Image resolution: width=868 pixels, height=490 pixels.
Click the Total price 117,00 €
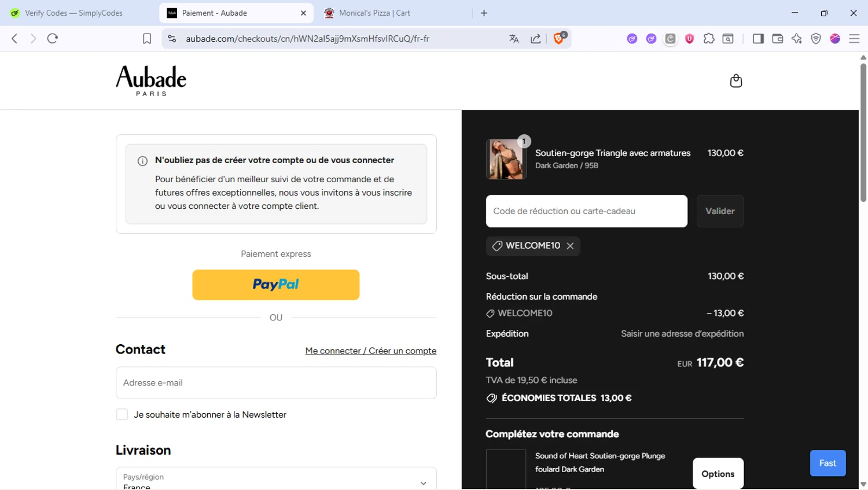tap(720, 363)
